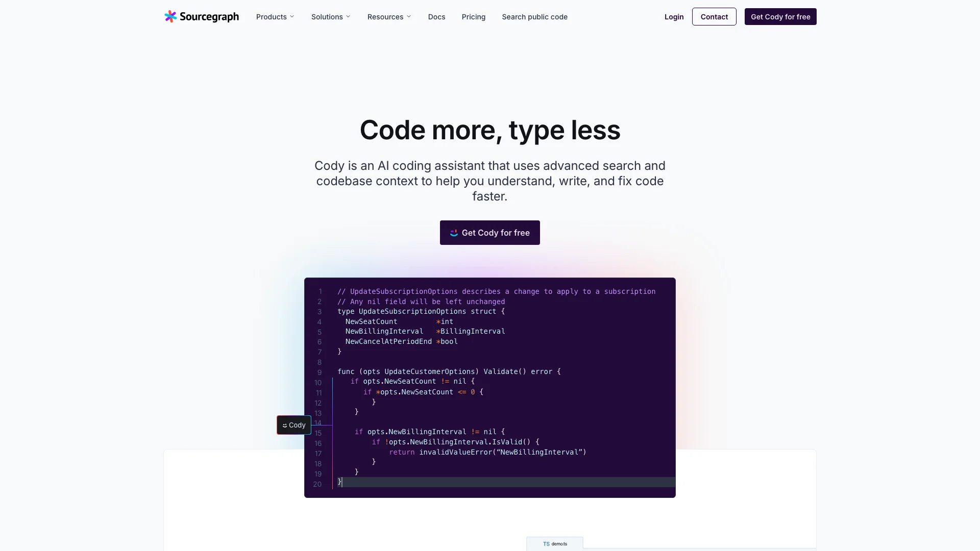
Task: Click the colorful Sourcegraph asterisk logo
Action: [x=169, y=17]
